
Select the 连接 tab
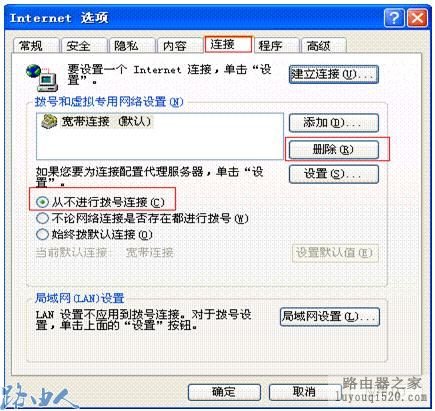tap(228, 44)
